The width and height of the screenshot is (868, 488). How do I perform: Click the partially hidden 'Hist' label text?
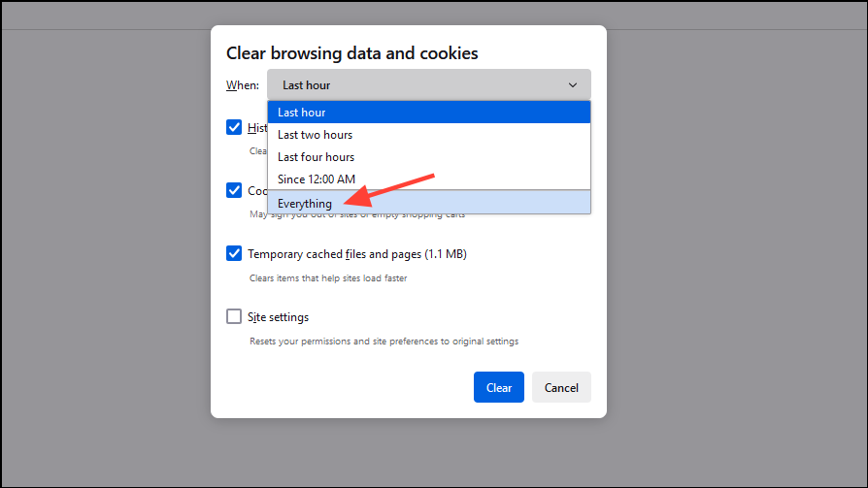coord(257,128)
